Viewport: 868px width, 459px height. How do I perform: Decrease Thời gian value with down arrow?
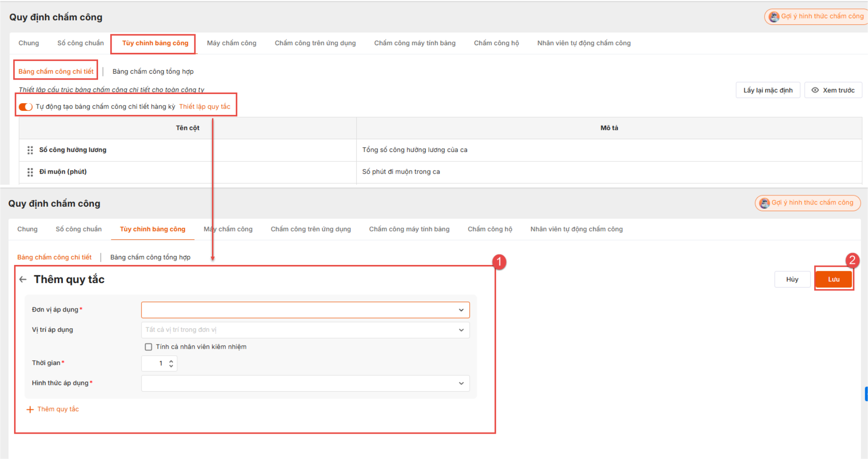click(171, 366)
